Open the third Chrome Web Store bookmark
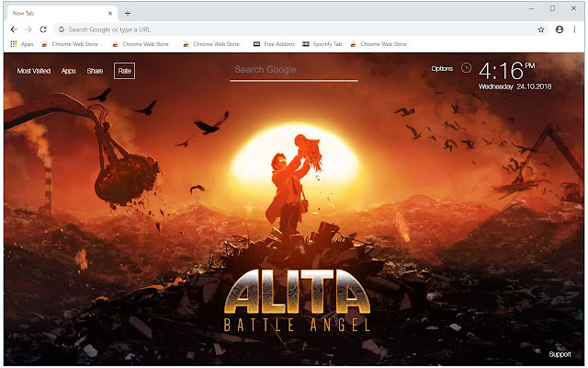Screen dimensions: 588x368 point(212,44)
